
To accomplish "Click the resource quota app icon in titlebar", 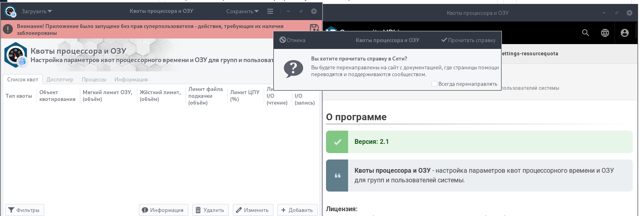I will (10, 12).
